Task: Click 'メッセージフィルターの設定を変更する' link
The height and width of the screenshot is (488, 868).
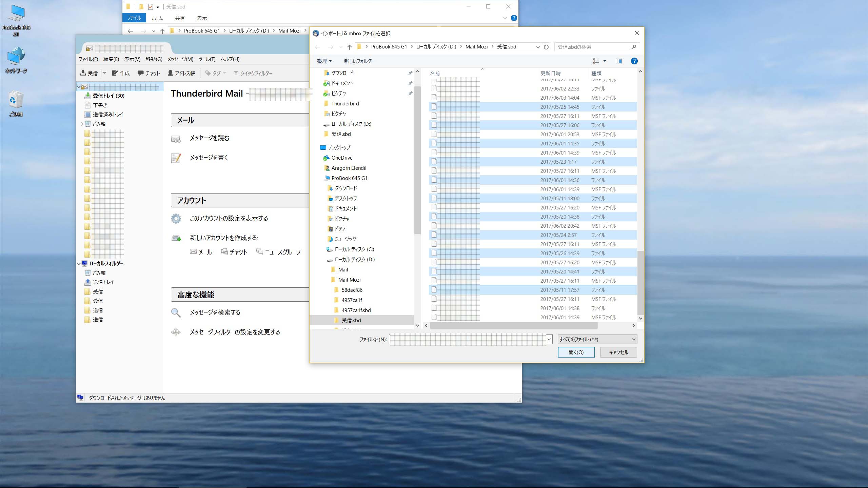Action: [x=235, y=332]
